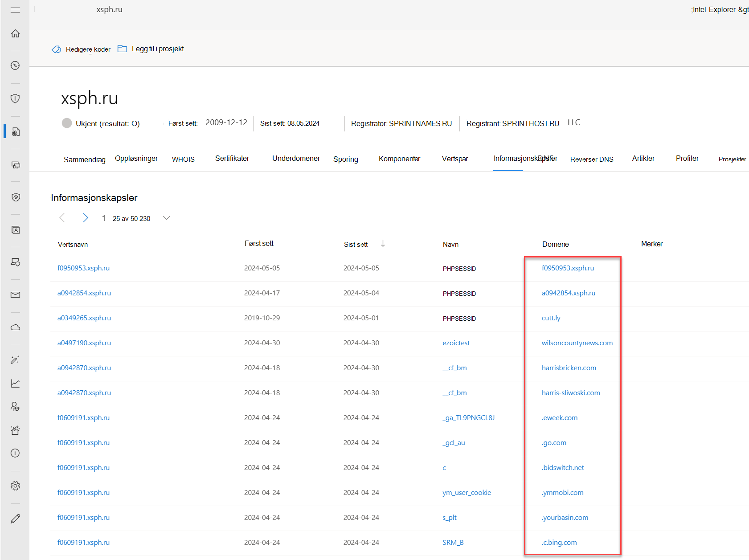Open the Sertifikater tab
This screenshot has width=749, height=560.
(x=232, y=159)
